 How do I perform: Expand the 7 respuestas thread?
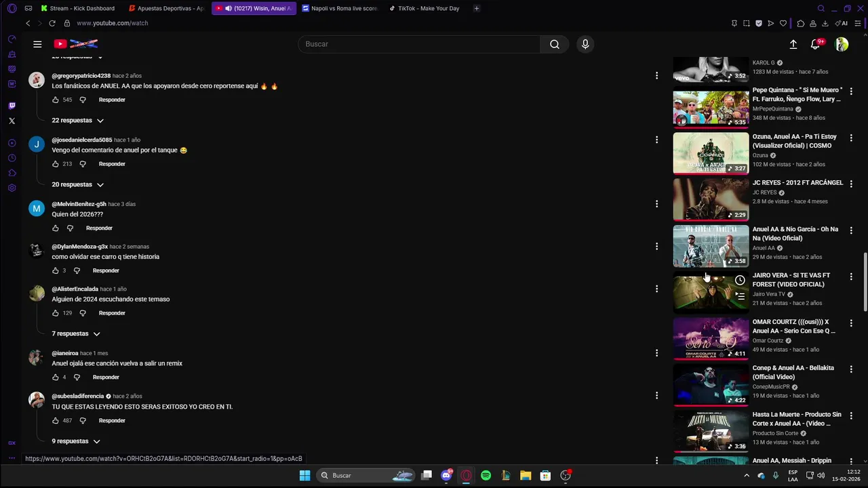tap(75, 333)
